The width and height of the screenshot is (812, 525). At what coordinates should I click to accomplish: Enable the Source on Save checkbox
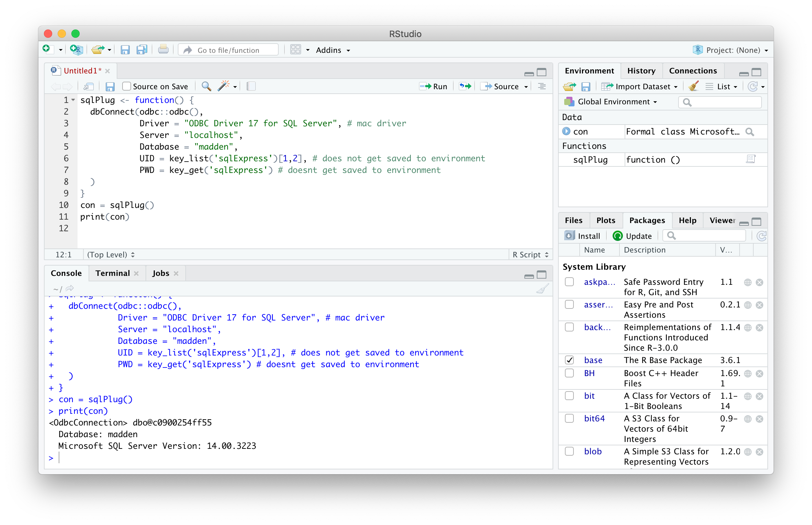[x=127, y=86]
